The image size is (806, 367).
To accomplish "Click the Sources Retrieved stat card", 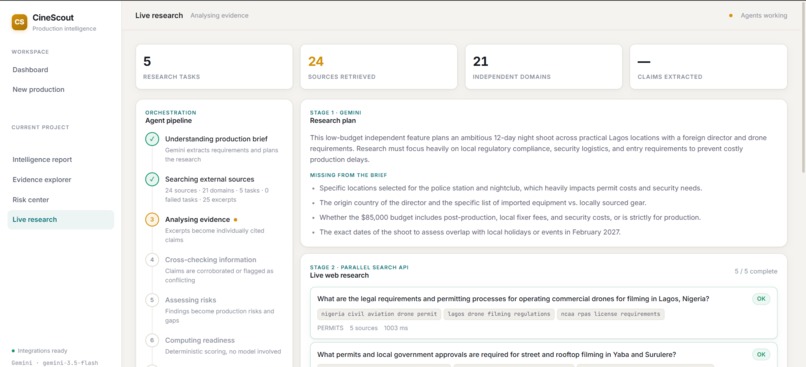I will click(x=379, y=67).
